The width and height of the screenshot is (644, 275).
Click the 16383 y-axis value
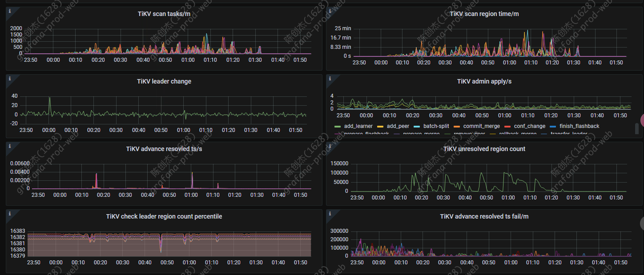tap(18, 231)
